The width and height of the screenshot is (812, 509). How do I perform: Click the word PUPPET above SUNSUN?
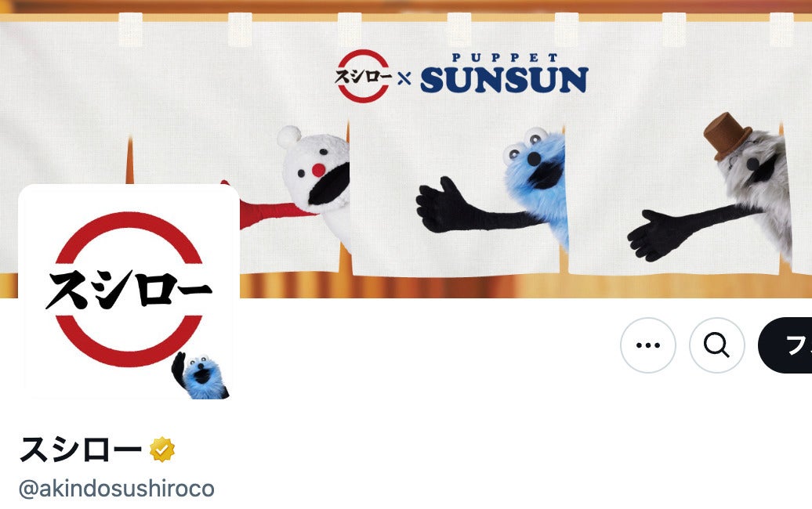505,57
